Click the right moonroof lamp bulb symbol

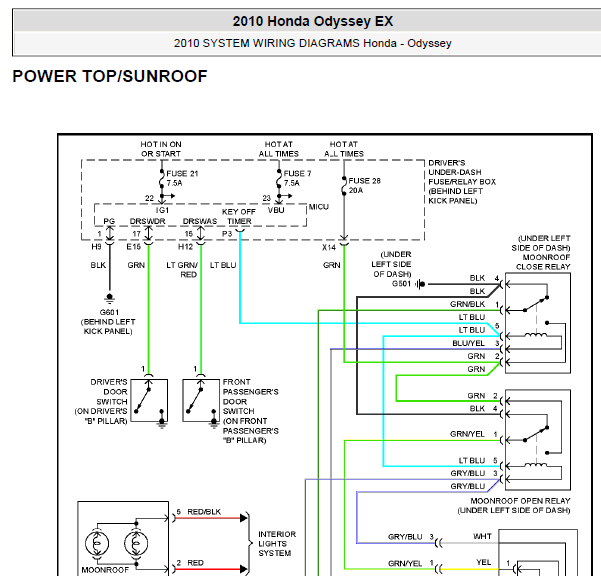pos(136,543)
